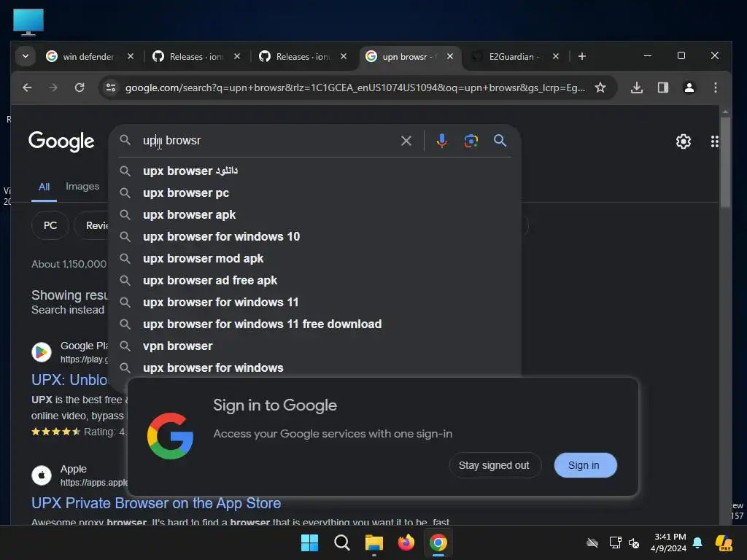Viewport: 747px width, 560px height.
Task: Open UPX Private Browser App Store link
Action: coord(156,503)
